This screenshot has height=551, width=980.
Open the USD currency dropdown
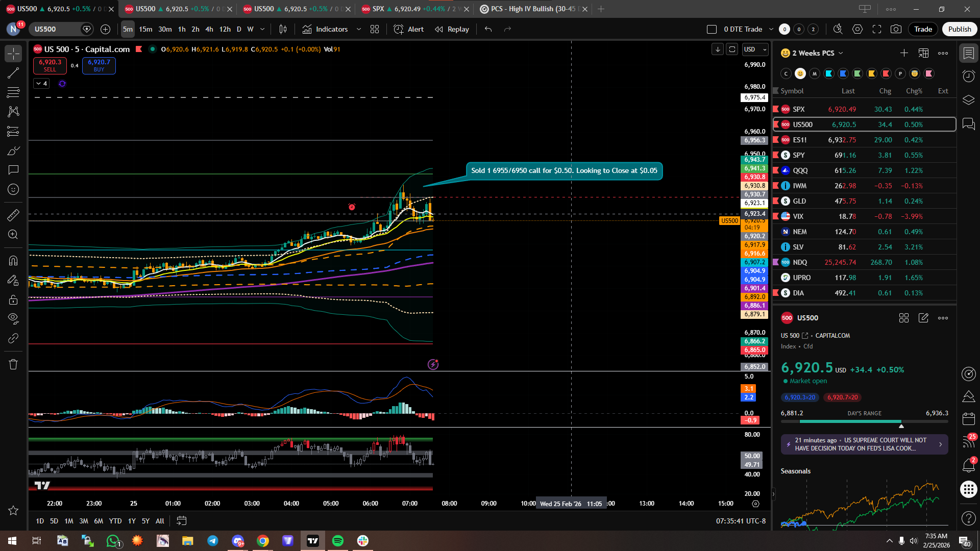755,49
